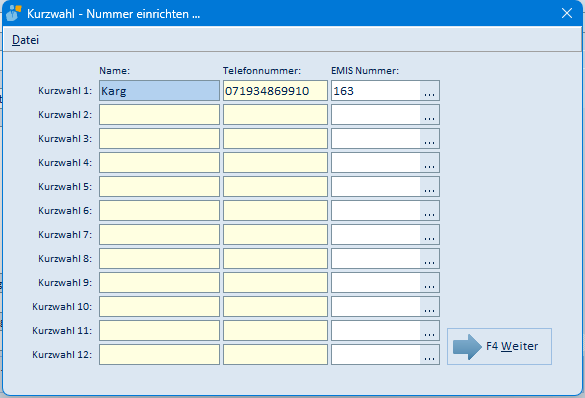Click the Kurzwahl 2 phone number field
585x398 pixels.
tap(275, 115)
